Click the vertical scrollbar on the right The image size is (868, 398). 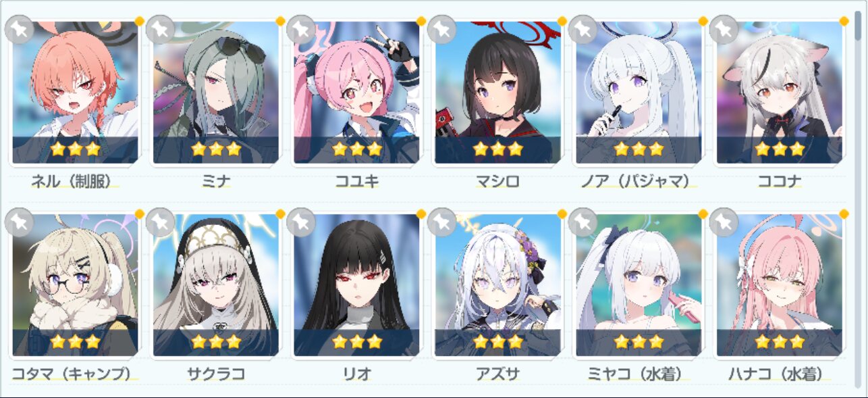[858, 199]
